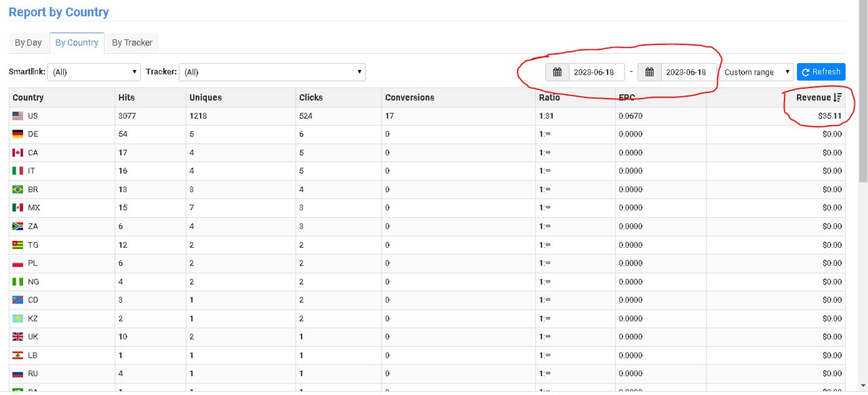Click the start date calendar icon
The width and height of the screenshot is (868, 395).
tap(557, 72)
